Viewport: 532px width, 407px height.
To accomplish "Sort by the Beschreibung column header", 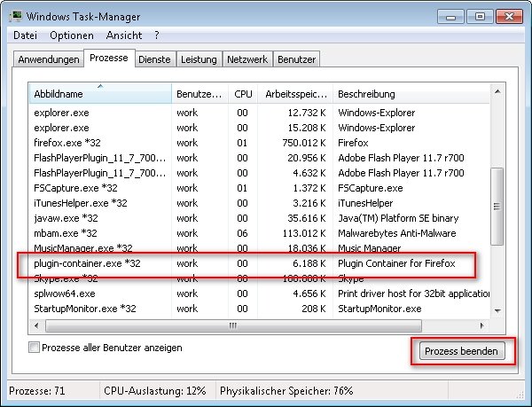I will click(411, 94).
